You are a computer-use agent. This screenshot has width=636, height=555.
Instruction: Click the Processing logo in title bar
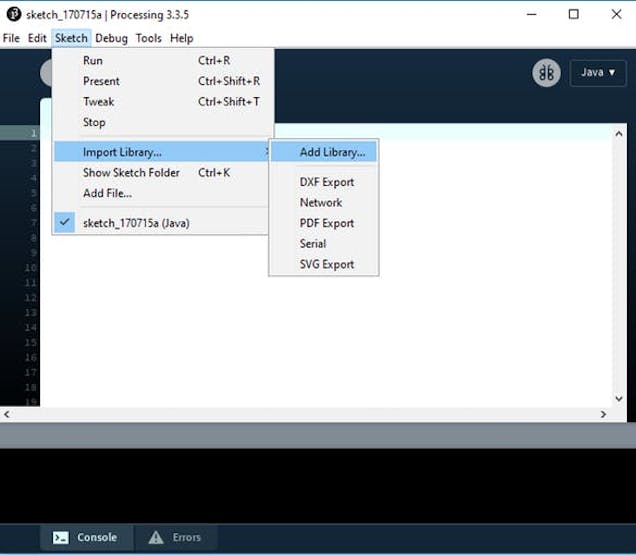point(14,14)
